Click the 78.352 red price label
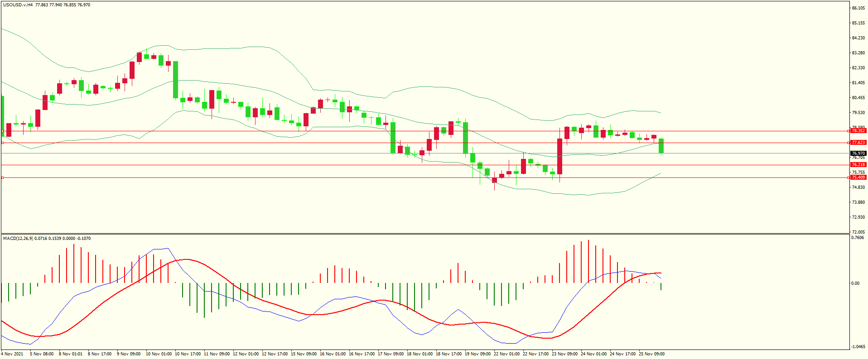 point(858,131)
